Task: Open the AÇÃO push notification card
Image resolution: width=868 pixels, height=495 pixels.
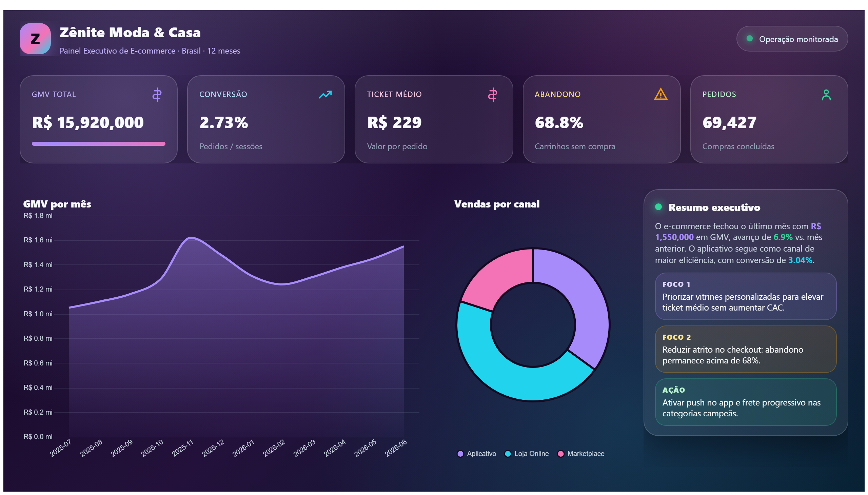Action: (745, 402)
